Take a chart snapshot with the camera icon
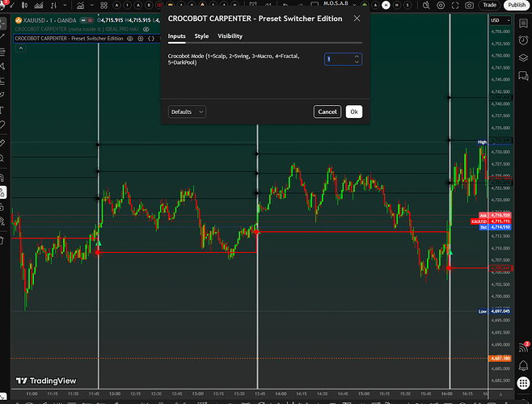Screen dimensions: 532x404 click(x=469, y=5)
